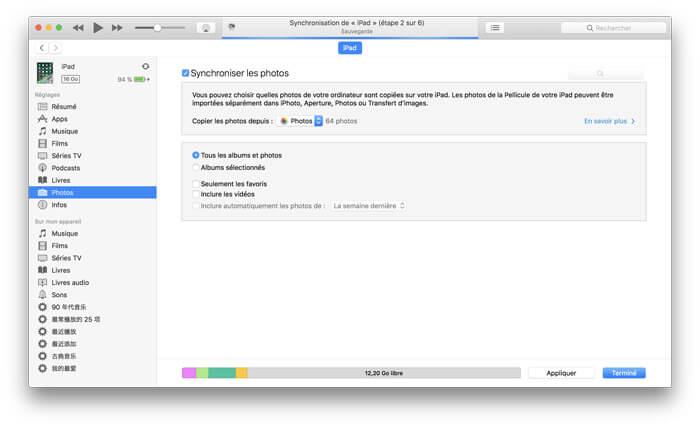Select Albums sélectionnés radio option
Screen dimensions: 700x428
pos(196,167)
